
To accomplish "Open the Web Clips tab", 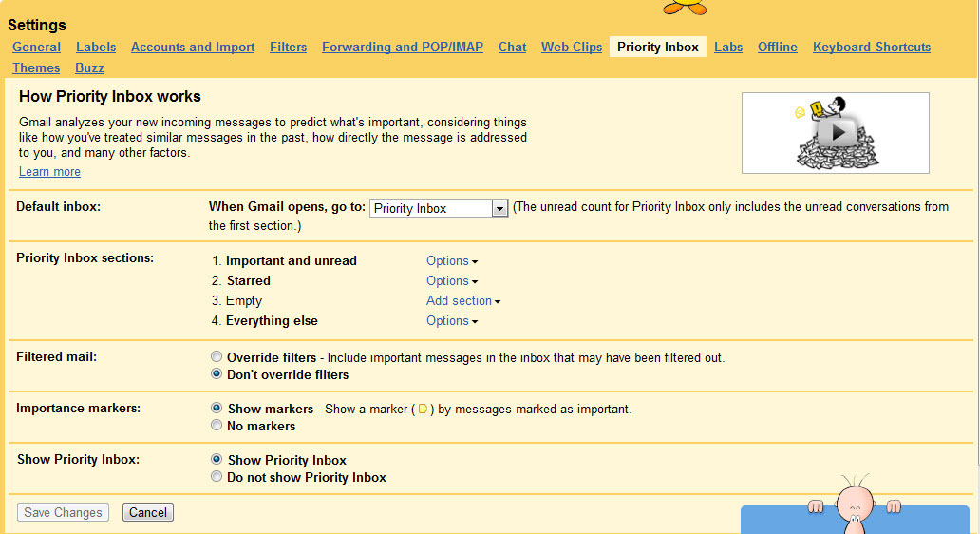I will pyautogui.click(x=572, y=47).
